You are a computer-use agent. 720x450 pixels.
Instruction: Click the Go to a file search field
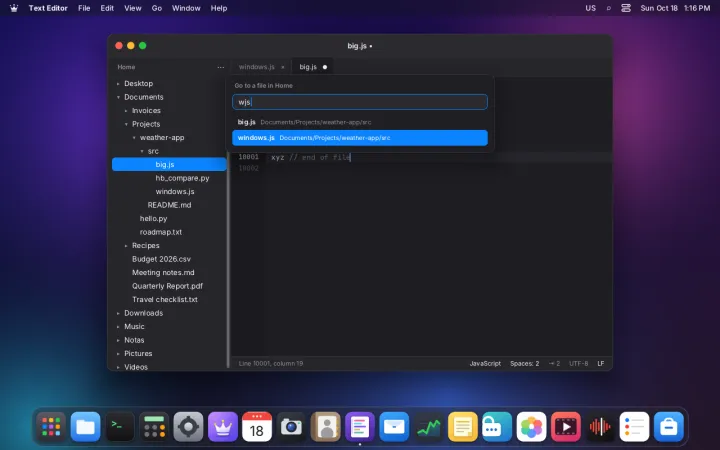[x=360, y=102]
